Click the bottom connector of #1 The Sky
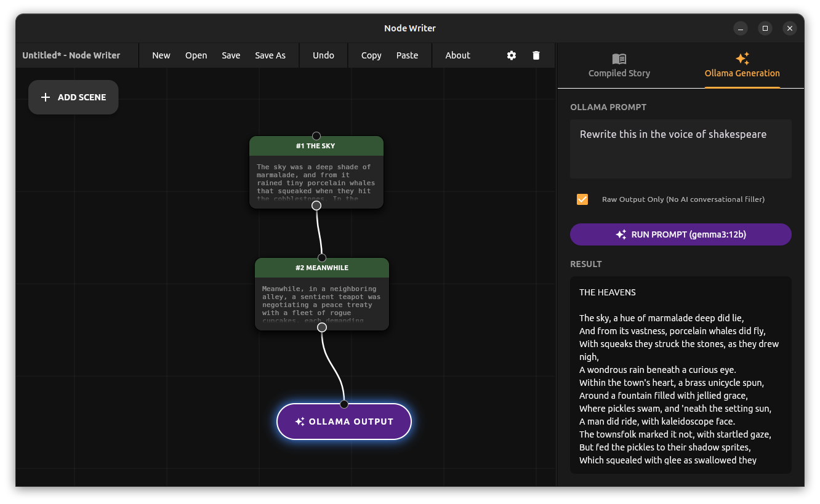 (316, 206)
